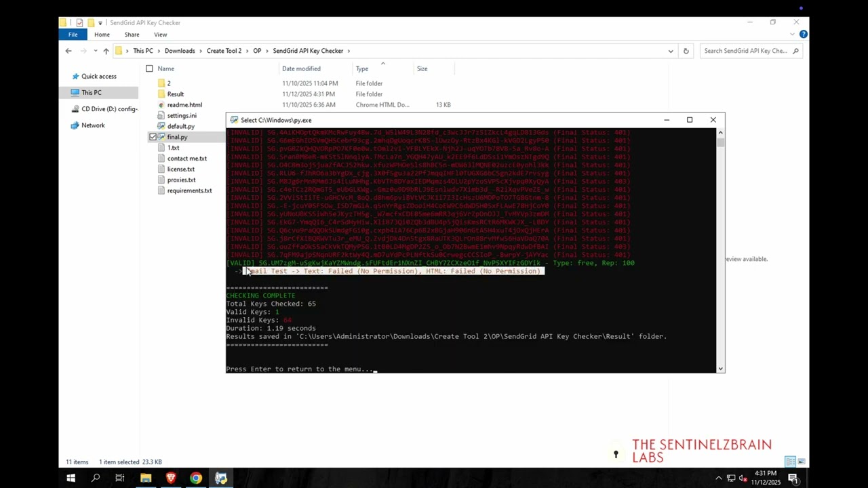Screen dimensions: 868x488
Task: Sort files by Type column
Action: pyautogui.click(x=362, y=68)
